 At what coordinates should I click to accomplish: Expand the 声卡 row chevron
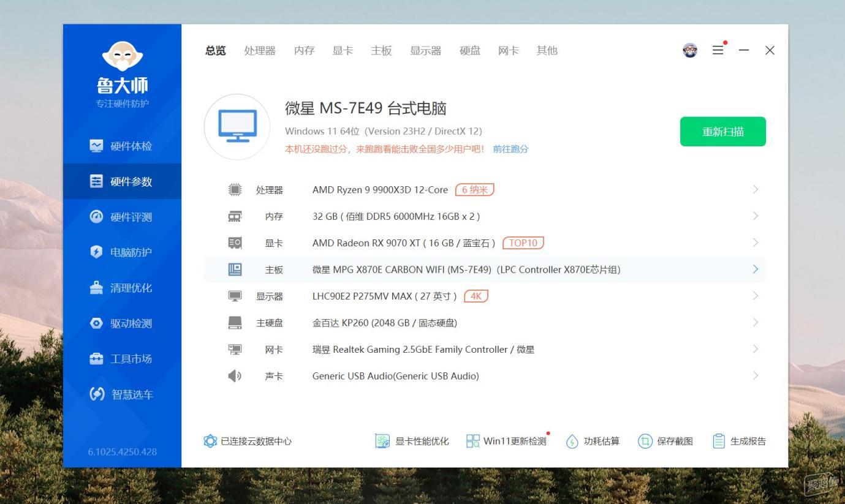[x=755, y=375]
